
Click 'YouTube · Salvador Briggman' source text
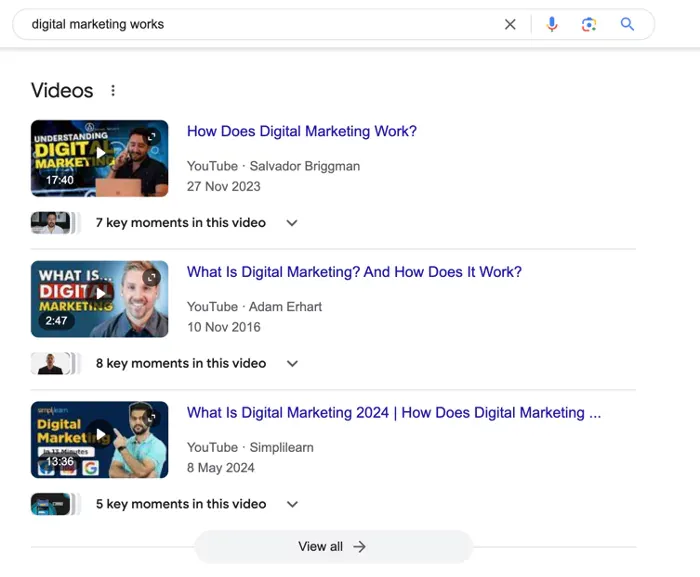(273, 166)
